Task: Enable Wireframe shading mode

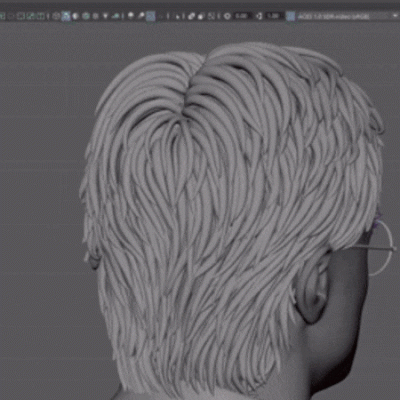Action: [x=56, y=16]
